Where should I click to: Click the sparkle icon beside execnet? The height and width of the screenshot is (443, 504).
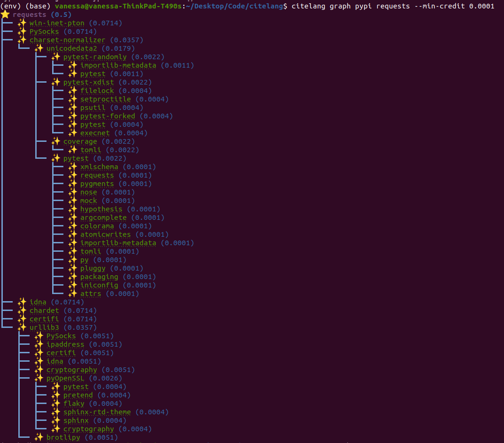73,133
